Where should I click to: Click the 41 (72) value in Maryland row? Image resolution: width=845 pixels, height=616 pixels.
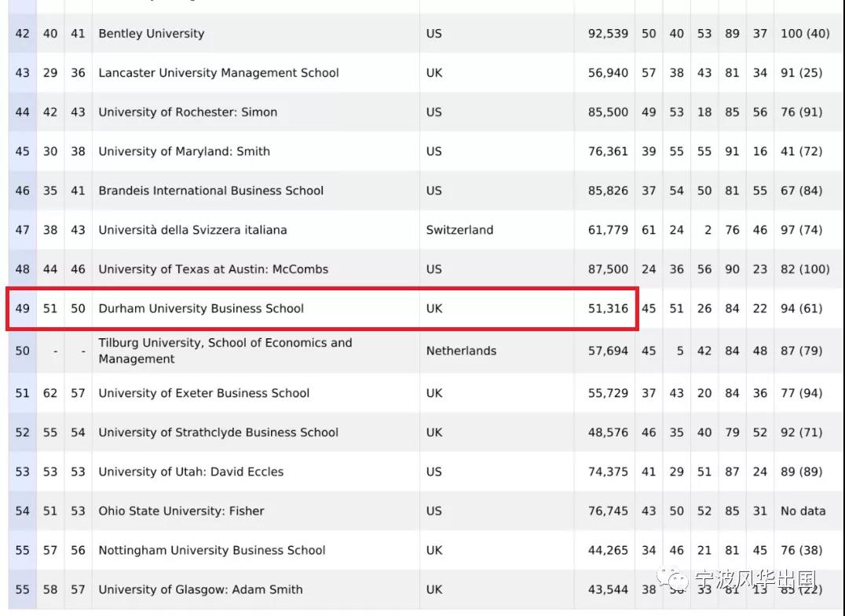(x=801, y=151)
